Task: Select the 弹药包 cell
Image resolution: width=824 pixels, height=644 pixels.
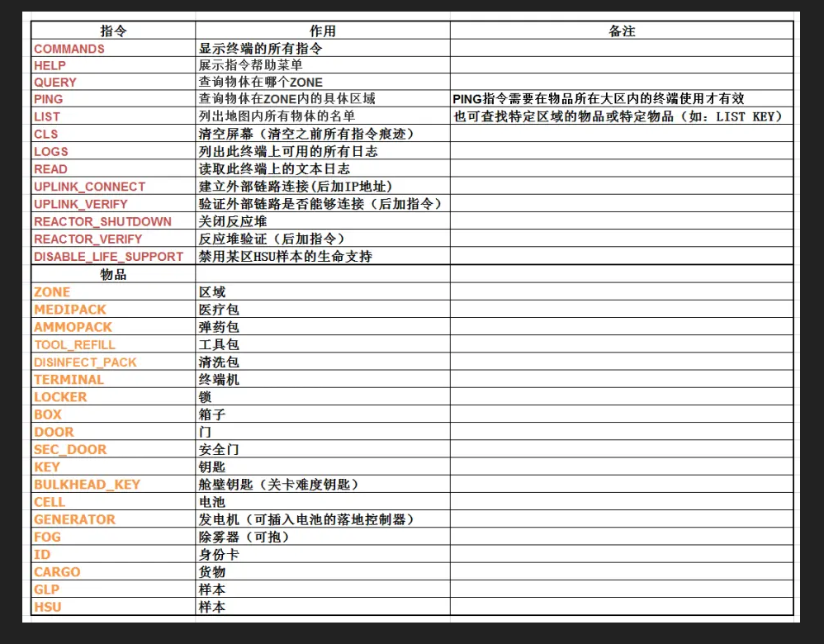Action: 323,326
